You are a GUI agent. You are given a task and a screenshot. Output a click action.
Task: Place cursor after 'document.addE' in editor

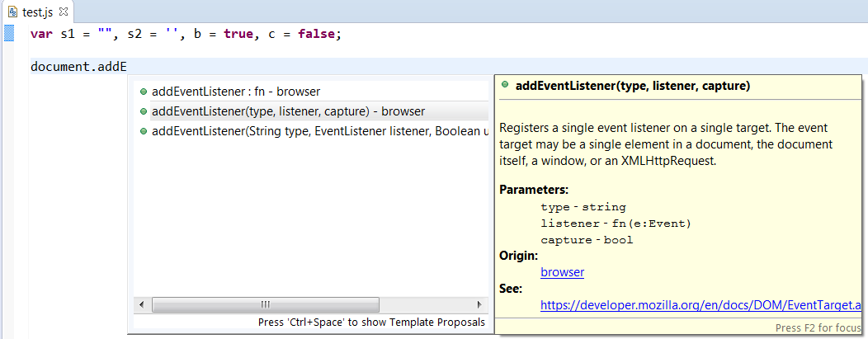click(x=126, y=67)
